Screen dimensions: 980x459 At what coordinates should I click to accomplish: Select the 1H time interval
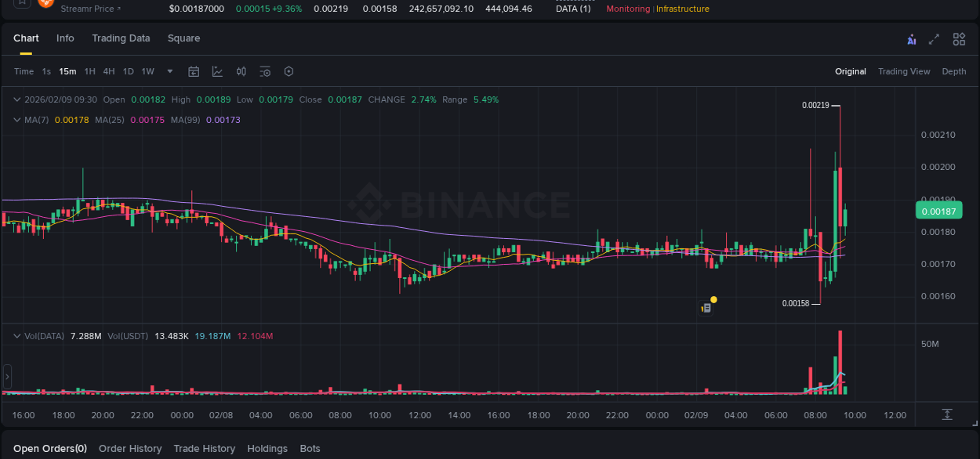89,71
